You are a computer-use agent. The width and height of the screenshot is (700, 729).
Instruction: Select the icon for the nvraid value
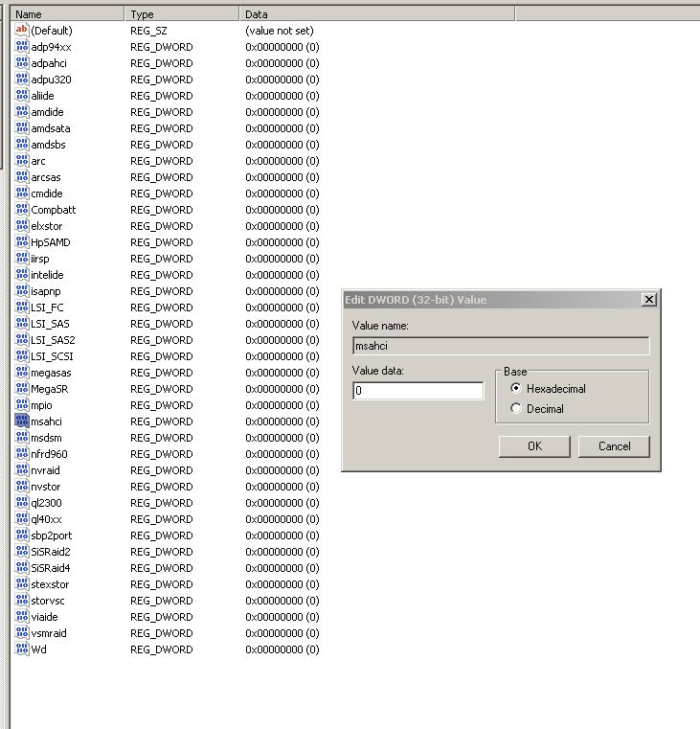point(22,470)
